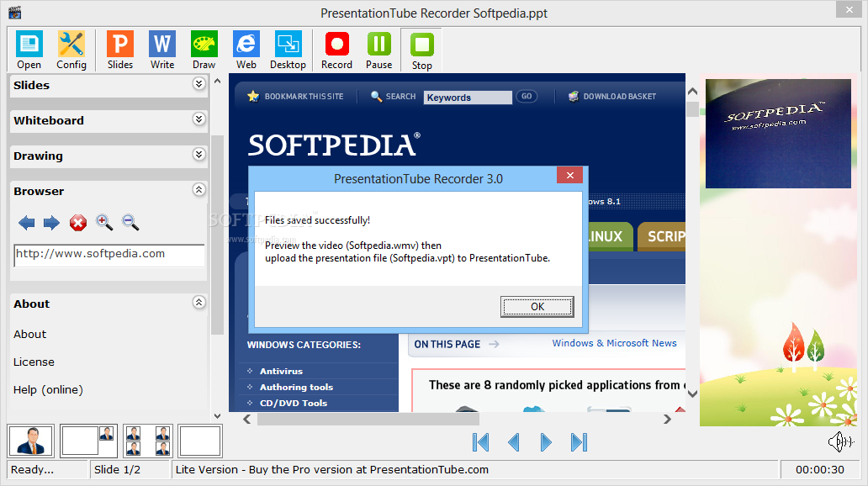This screenshot has width=868, height=486.
Task: Click the Softpedia logo on webpage
Action: (x=334, y=145)
